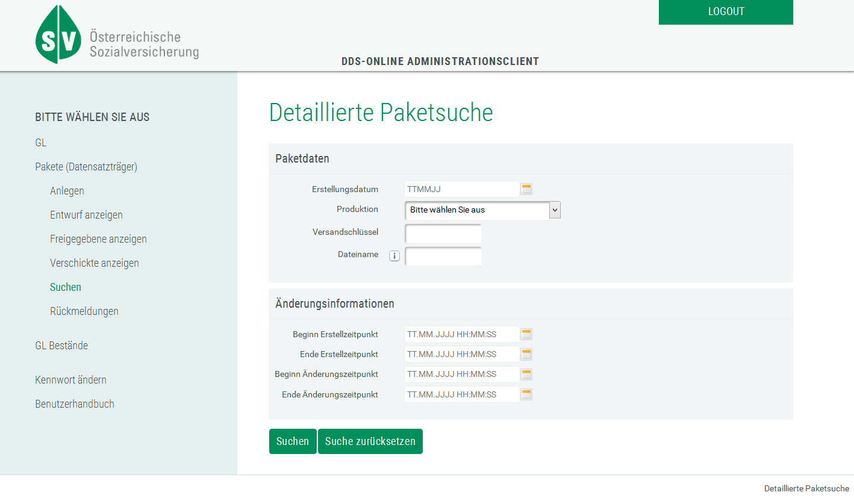This screenshot has height=504, width=854.
Task: Select Entwurf anzeigen in sidebar
Action: (86, 215)
